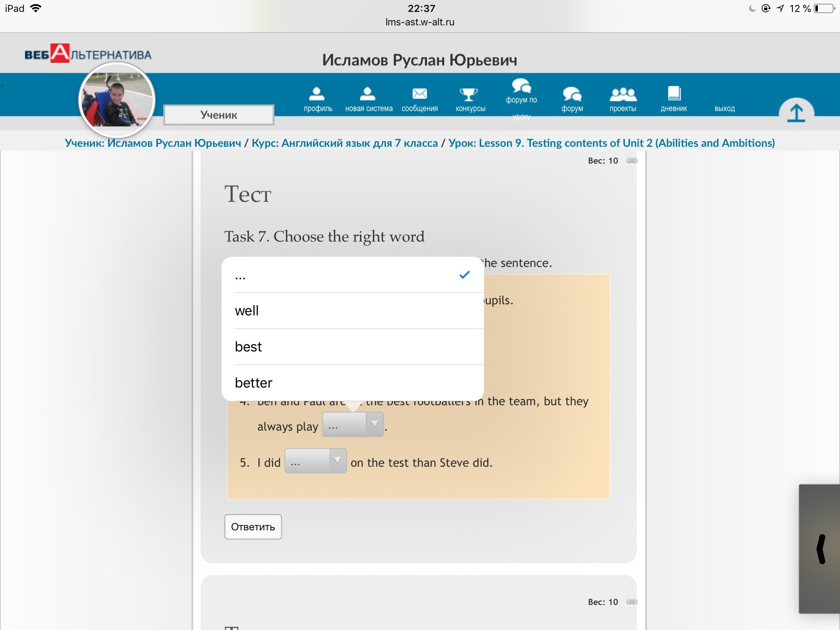The width and height of the screenshot is (840, 630).
Task: Click link icon next to Вес: 10
Action: [x=632, y=161]
